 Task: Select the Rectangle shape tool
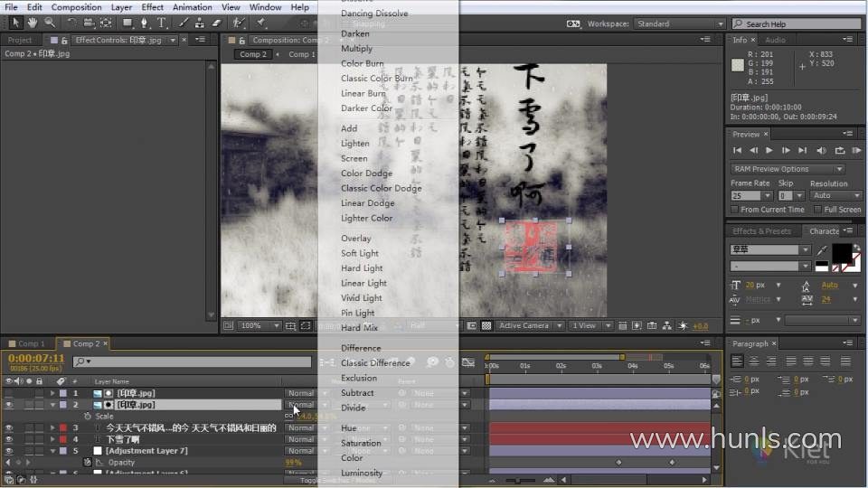coord(127,23)
